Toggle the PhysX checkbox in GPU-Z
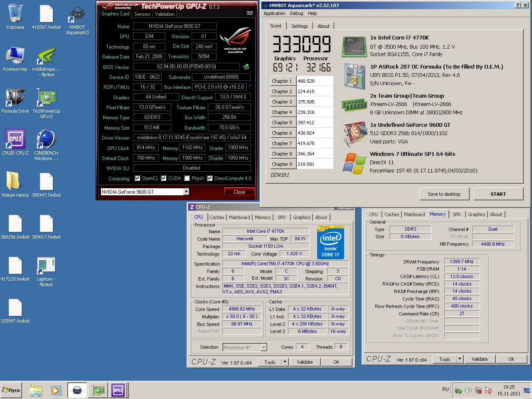The height and width of the screenshot is (399, 532). 187,178
